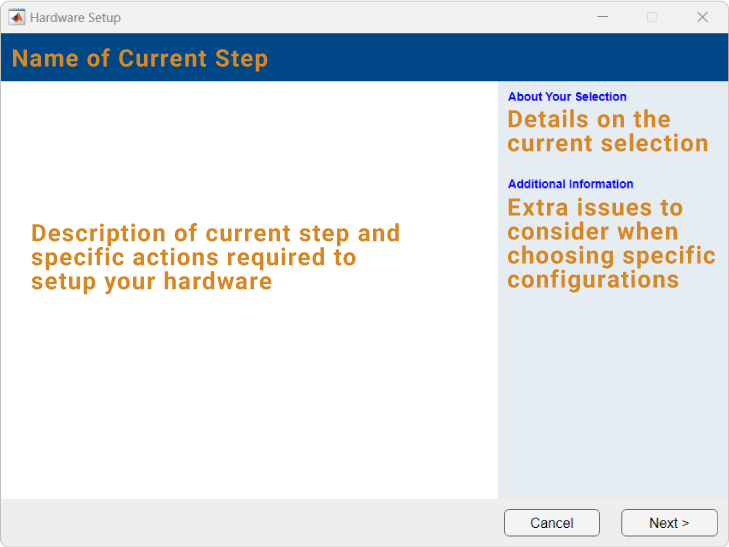Minimize the Hardware Setup window

point(603,17)
